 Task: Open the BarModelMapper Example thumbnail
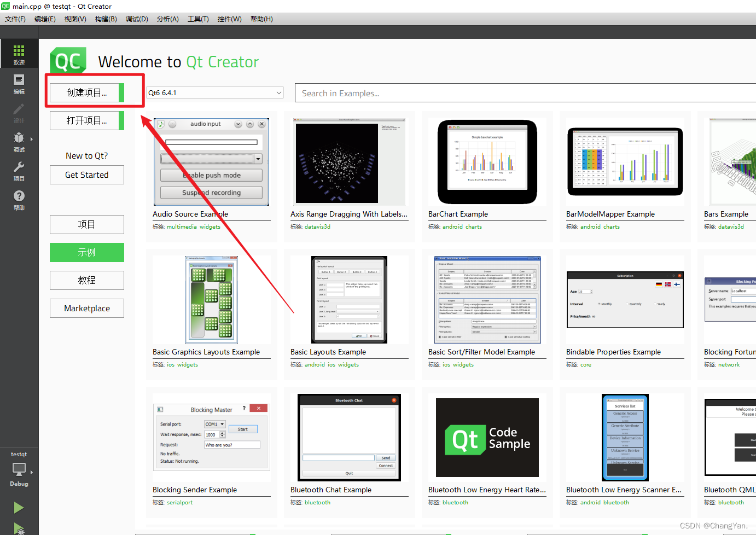(625, 162)
